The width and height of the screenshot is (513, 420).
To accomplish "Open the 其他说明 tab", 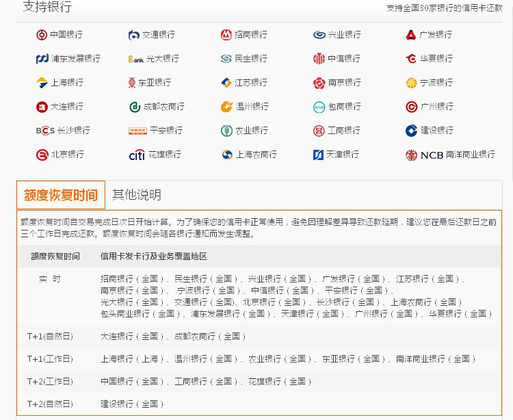I will [137, 195].
